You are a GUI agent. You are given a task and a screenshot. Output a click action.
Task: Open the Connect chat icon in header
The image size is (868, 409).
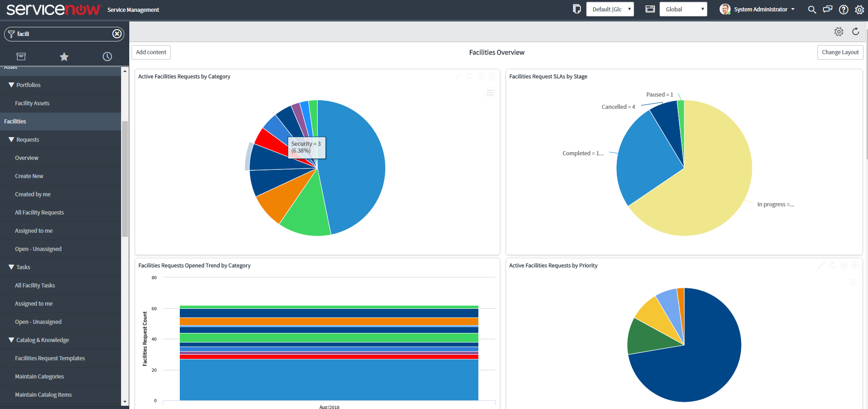pyautogui.click(x=827, y=10)
